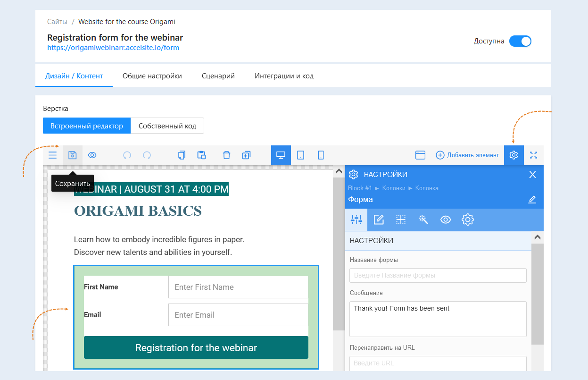Screen dimensions: 588x380
Task: Open the visibility eye tab icon
Action: [446, 220]
